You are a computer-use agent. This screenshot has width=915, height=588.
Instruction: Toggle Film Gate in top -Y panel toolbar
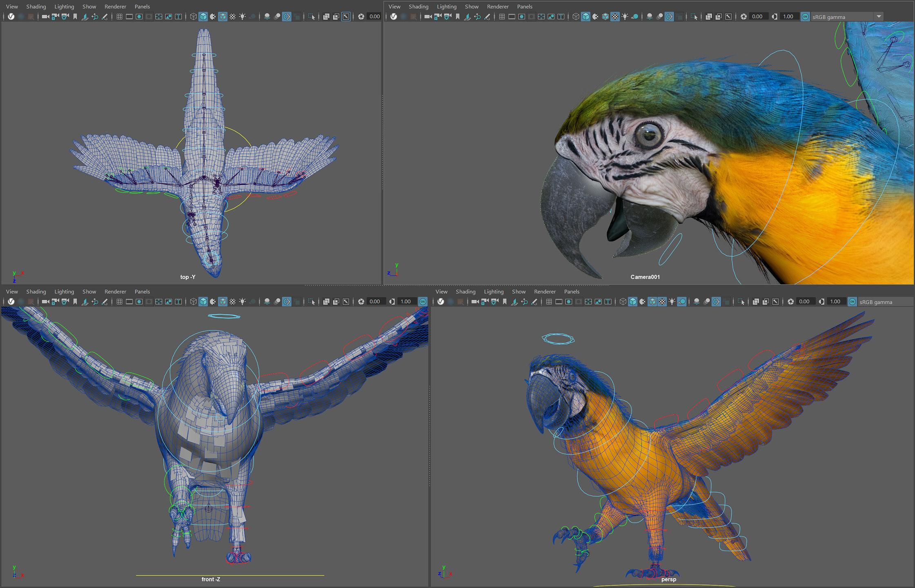[129, 17]
